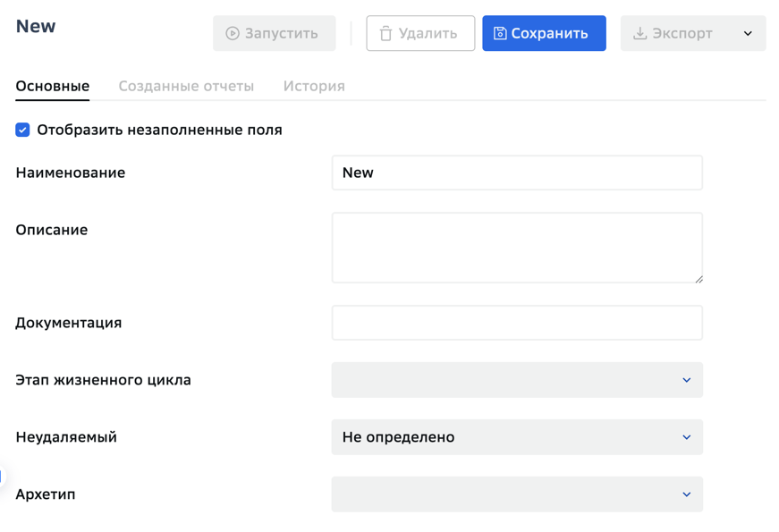Click the Удалить button with trash icon

420,33
